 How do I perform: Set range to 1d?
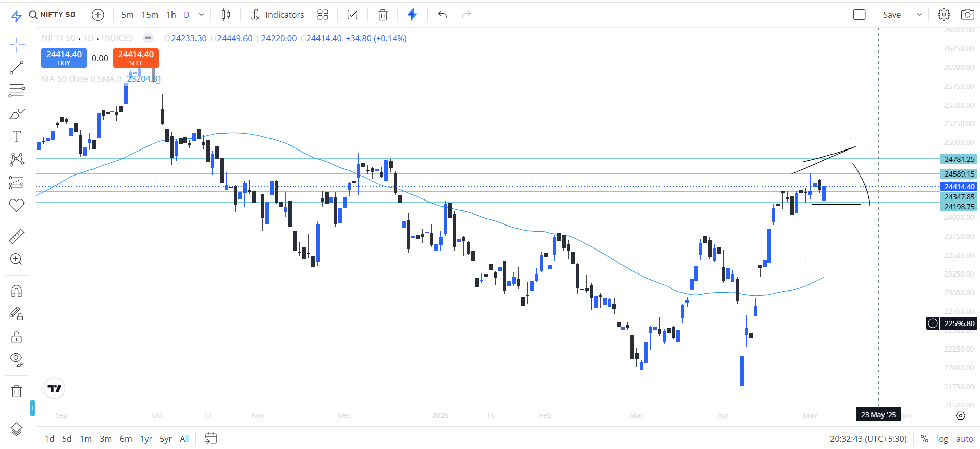pyautogui.click(x=50, y=439)
